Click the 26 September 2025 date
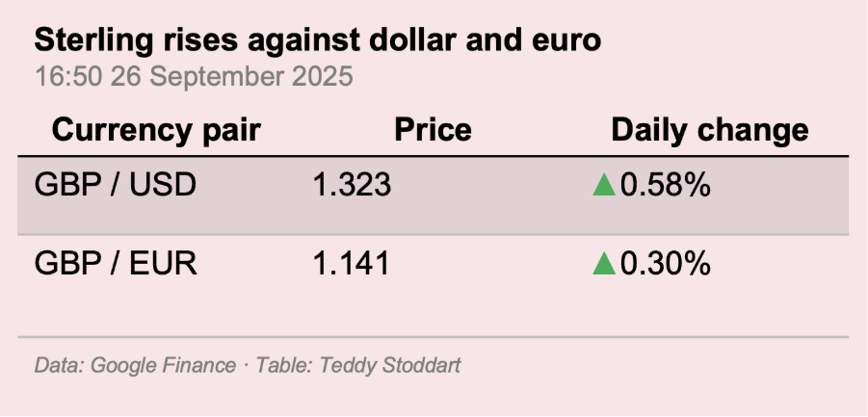Screen dimensions: 868x417 tap(231, 76)
